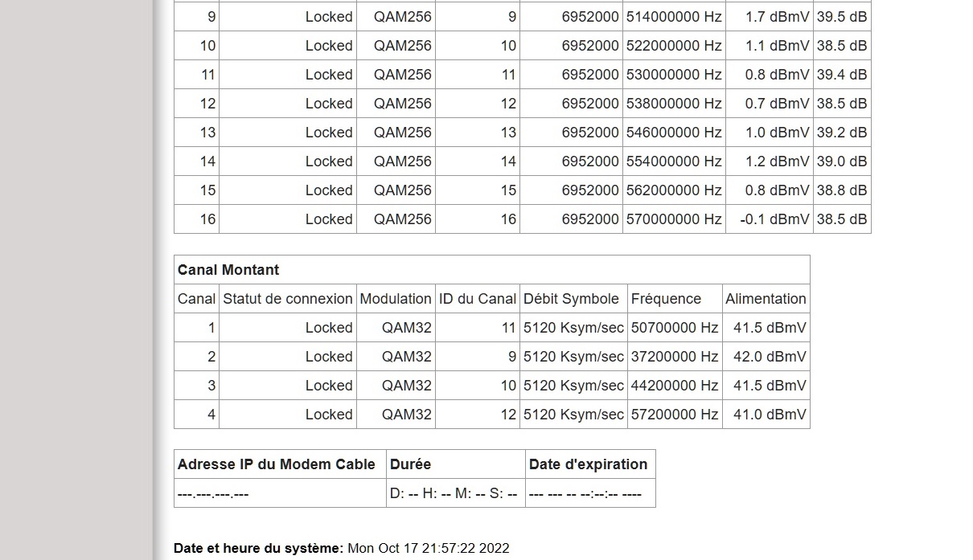Screen dimensions: 973x560
Task: Click the 42.0 dBmV power value
Action: (x=770, y=357)
